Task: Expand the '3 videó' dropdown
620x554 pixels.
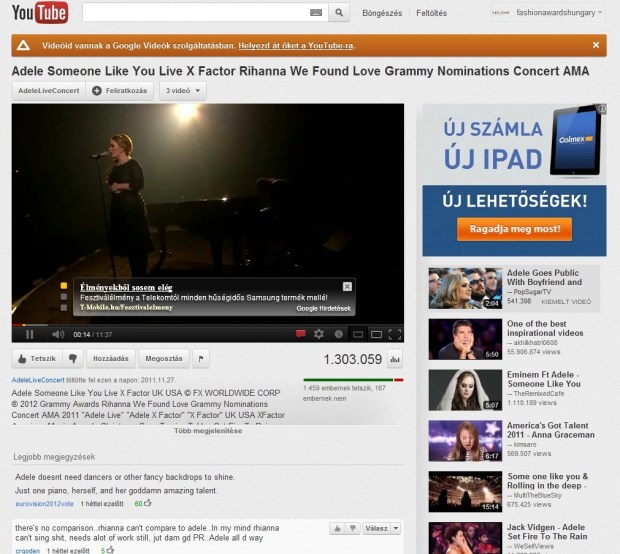Action: (x=181, y=91)
